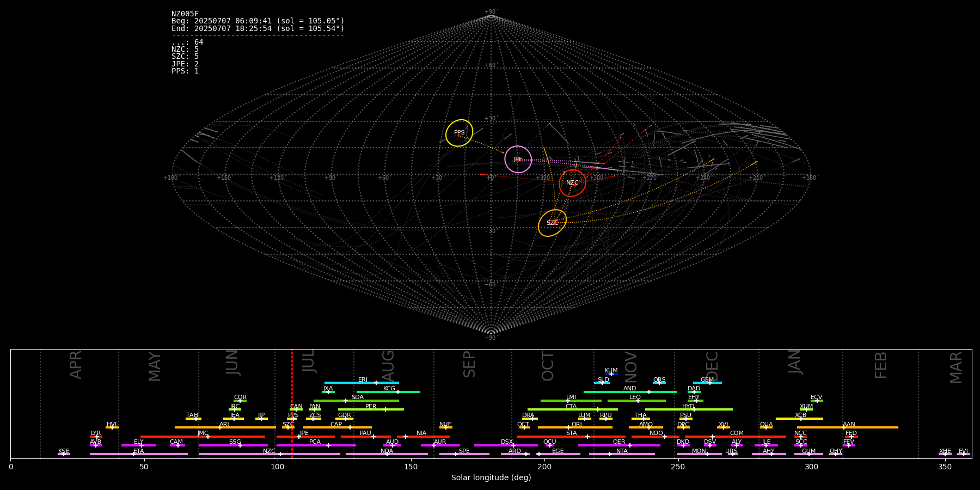980x490 pixels.
Task: Click the '...: 64' sporadic count line
Action: 187,42
